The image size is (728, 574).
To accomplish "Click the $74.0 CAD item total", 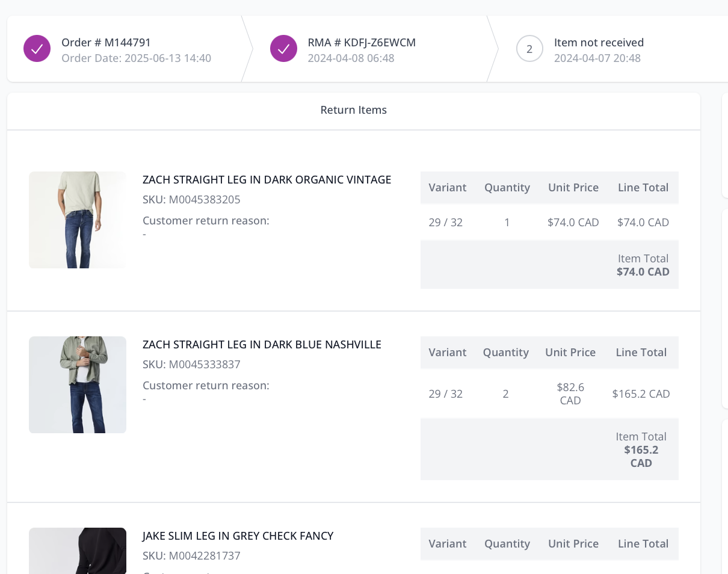I will (643, 271).
